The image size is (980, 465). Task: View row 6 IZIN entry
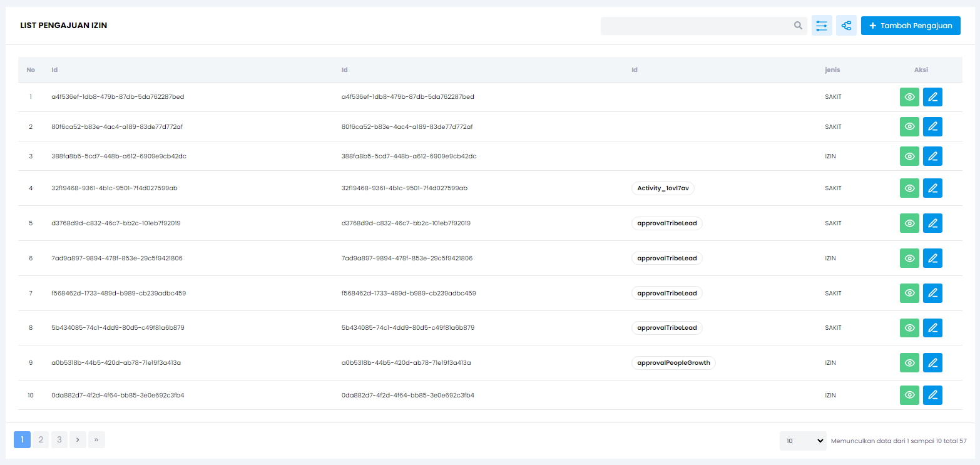(x=909, y=258)
